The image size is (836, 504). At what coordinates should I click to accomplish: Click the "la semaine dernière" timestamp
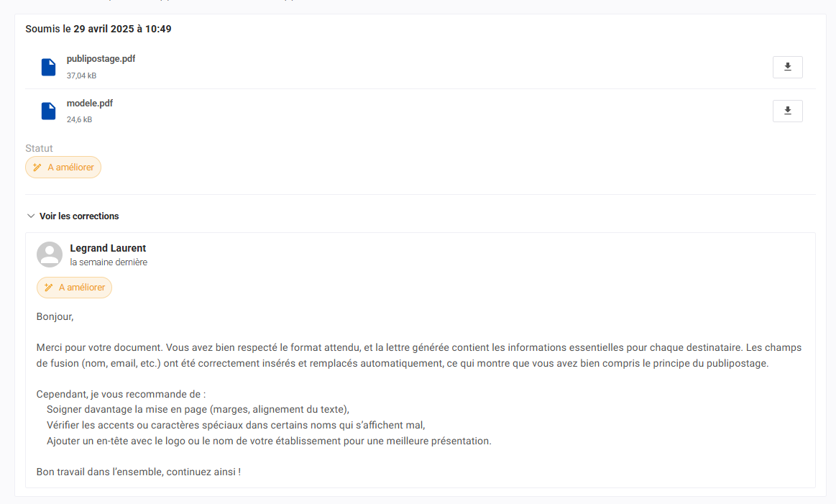[x=109, y=262]
